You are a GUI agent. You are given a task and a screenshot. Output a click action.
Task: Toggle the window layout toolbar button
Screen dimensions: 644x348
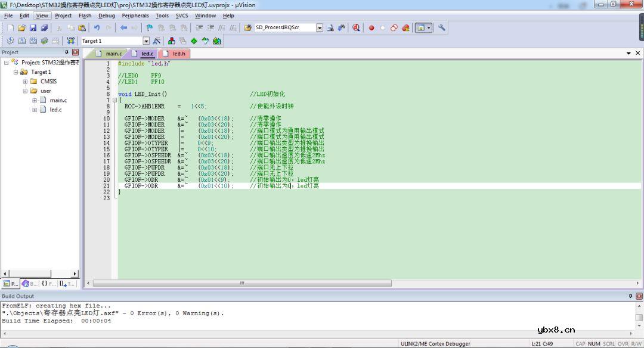coord(421,28)
